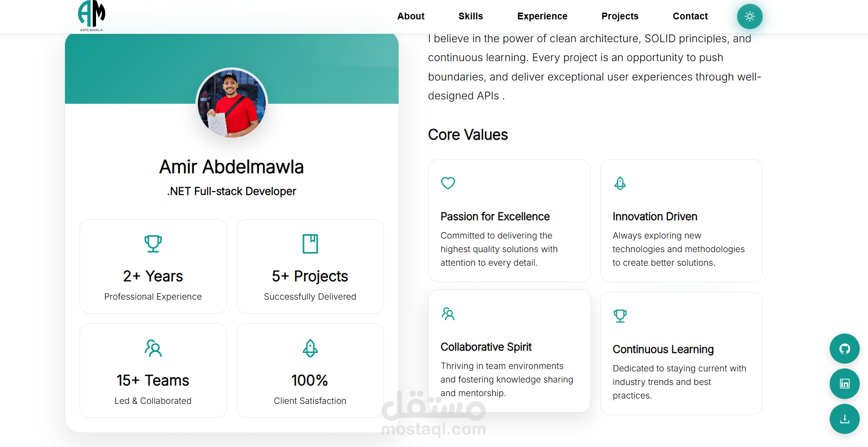Jump to the Projects nav link
Viewport: 868px width, 447px height.
click(x=620, y=16)
